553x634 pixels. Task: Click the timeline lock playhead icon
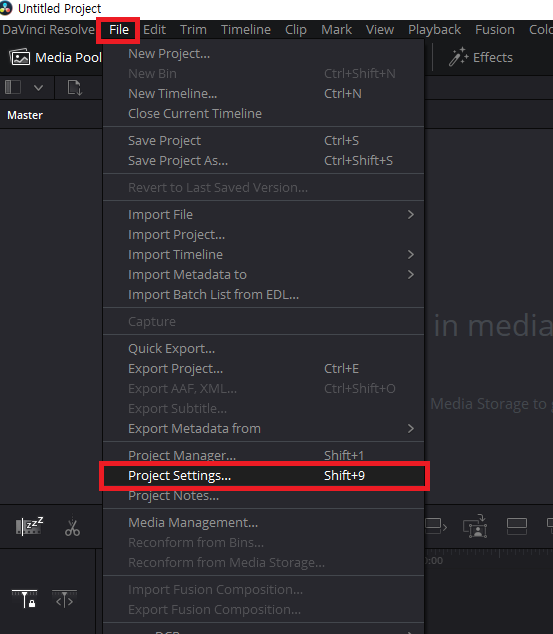click(x=24, y=599)
